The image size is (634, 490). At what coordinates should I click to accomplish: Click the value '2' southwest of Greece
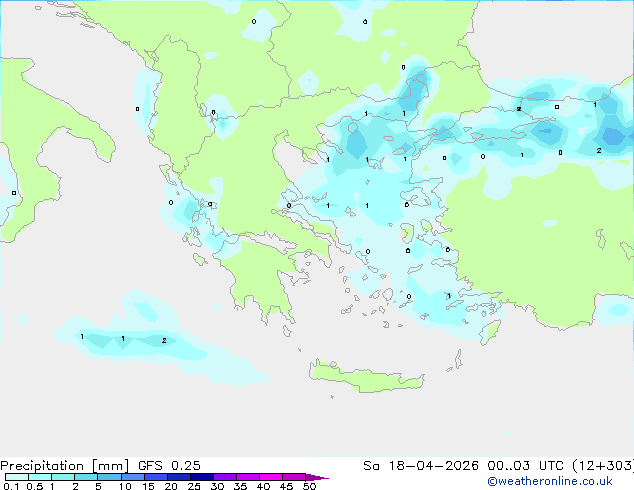(x=164, y=340)
